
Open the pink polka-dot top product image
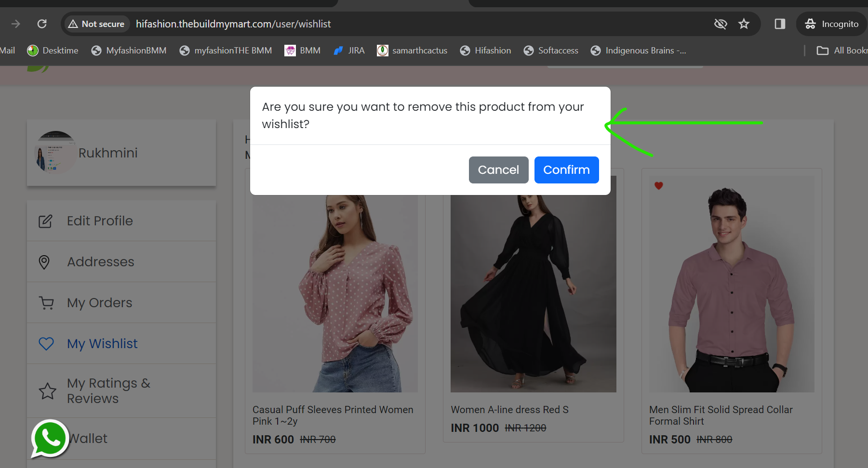pos(335,293)
